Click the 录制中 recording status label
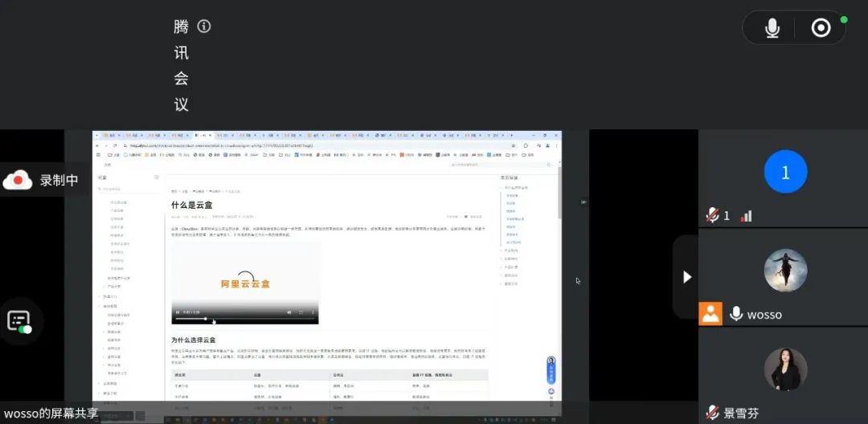Screen dimensions: 868x424 59,181
